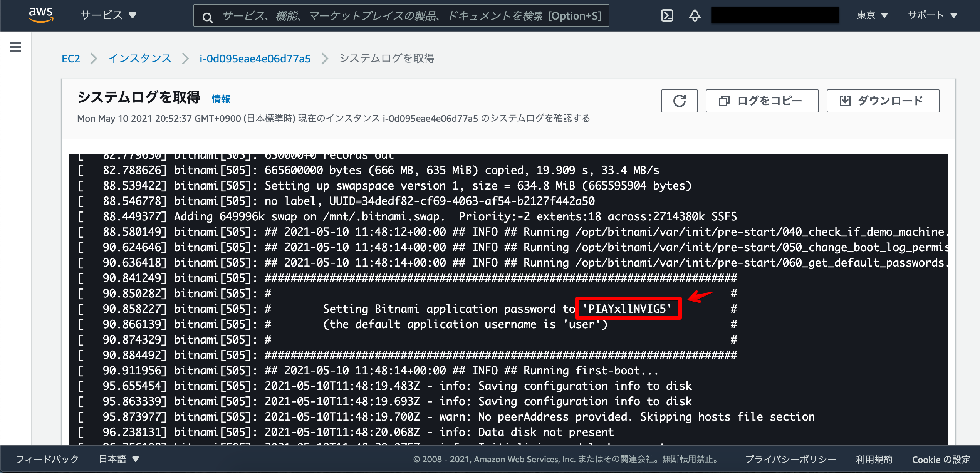Open Cookie の設定 preferences
Screen dimensions: 980x473
tap(941, 459)
